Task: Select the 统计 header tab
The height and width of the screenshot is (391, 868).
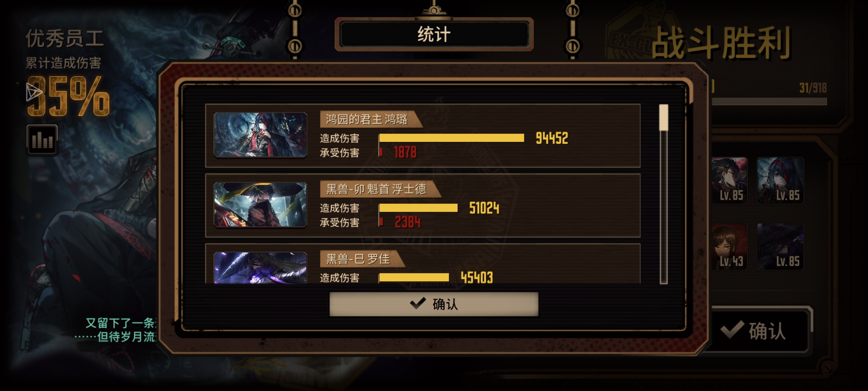Action: click(x=434, y=35)
